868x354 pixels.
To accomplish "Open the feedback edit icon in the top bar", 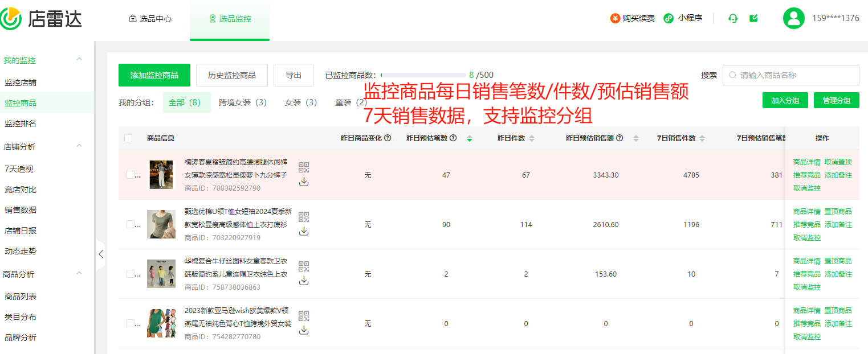I will [753, 18].
